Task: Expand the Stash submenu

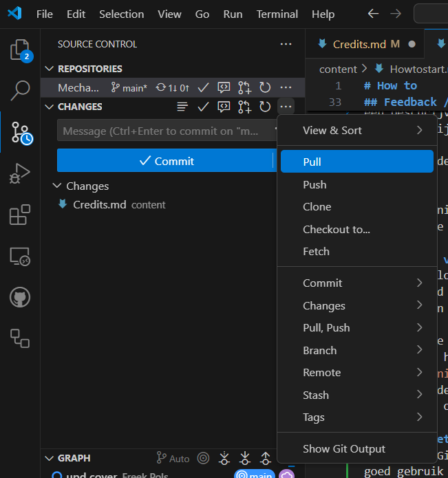Action: 357,395
